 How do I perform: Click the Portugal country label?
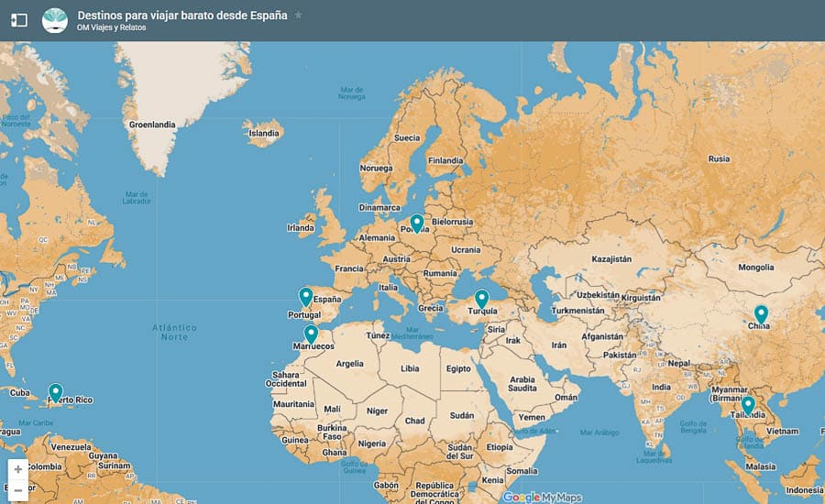click(x=304, y=314)
